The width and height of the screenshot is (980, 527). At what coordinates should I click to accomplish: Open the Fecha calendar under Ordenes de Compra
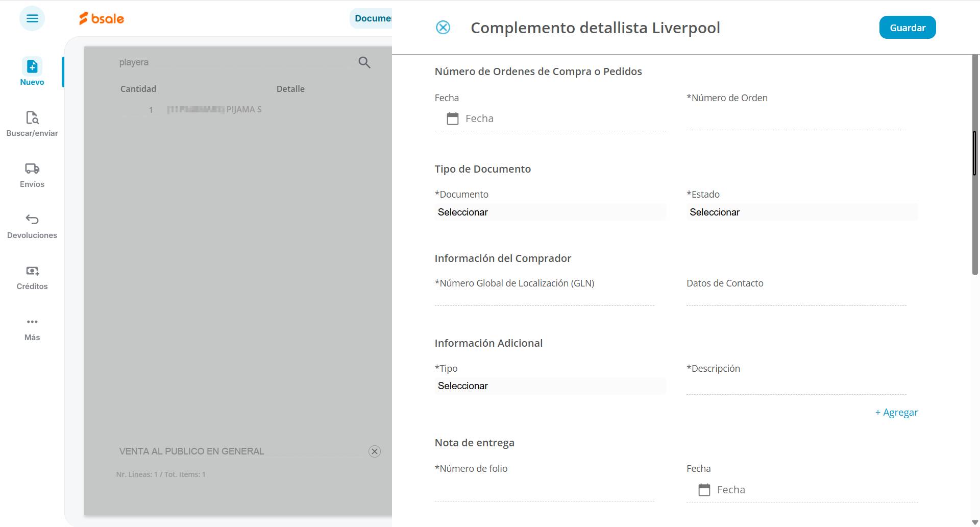tap(453, 118)
